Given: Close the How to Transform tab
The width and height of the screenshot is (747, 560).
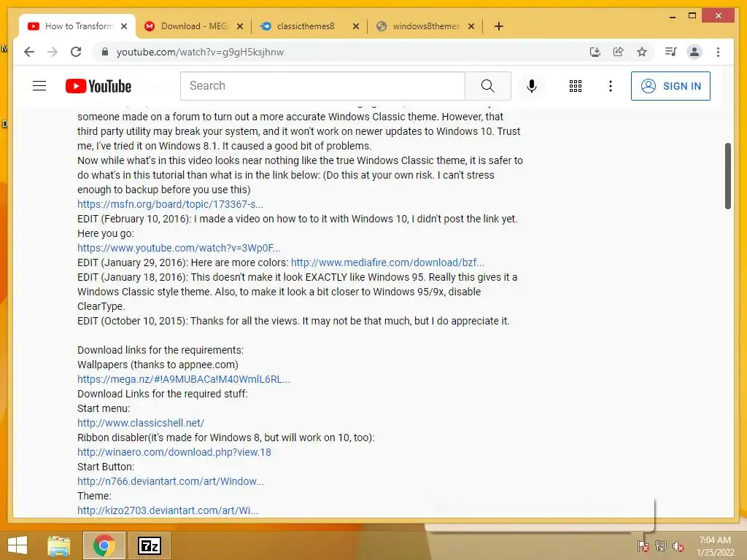Looking at the screenshot, I should click(x=124, y=26).
